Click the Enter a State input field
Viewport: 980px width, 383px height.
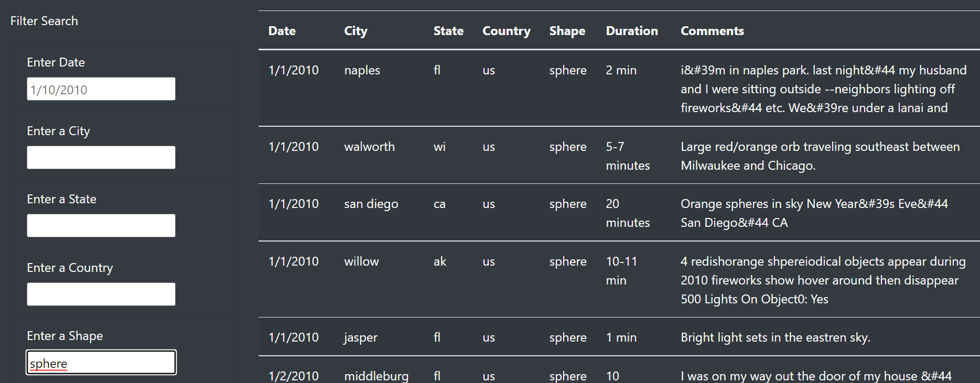coord(101,225)
